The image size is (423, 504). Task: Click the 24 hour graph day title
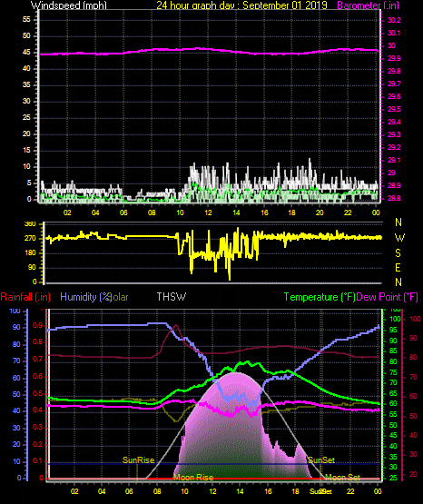pos(241,5)
